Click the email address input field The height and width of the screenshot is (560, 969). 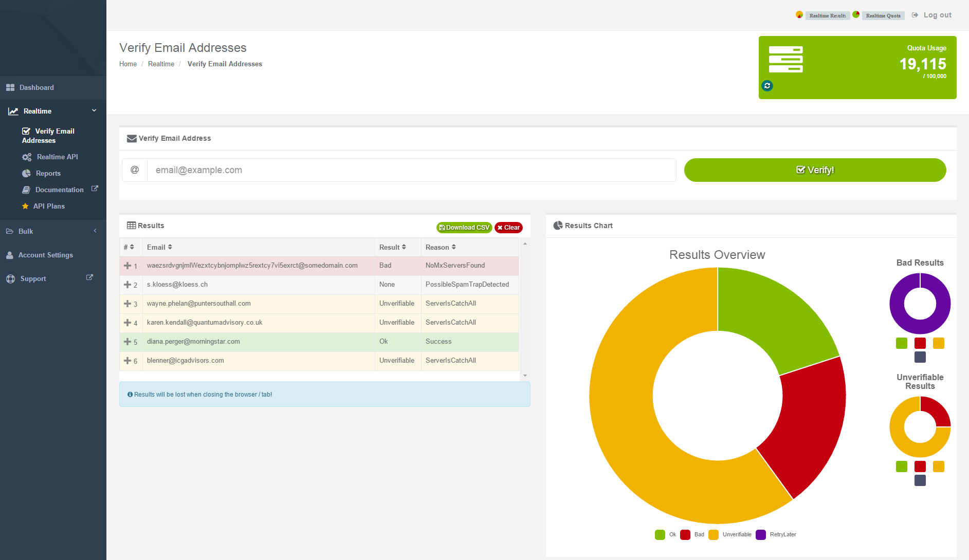point(411,170)
